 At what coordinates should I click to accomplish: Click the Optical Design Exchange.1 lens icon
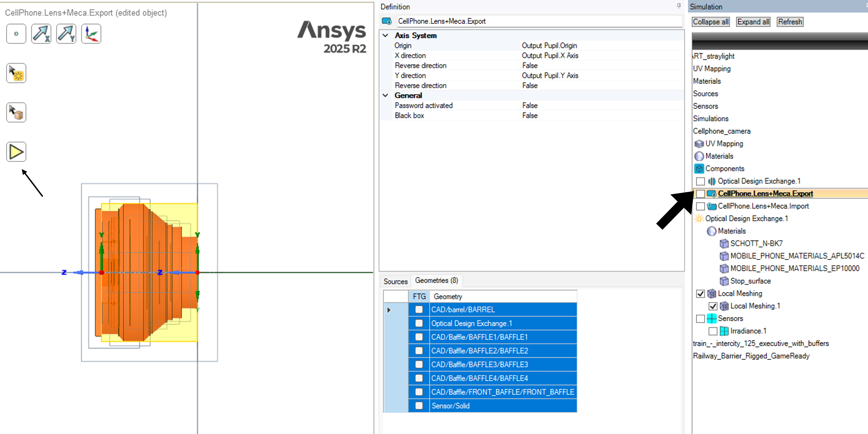click(x=711, y=181)
